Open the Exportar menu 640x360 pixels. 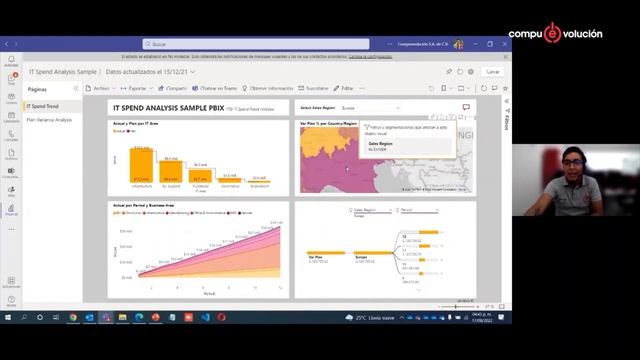(136, 88)
